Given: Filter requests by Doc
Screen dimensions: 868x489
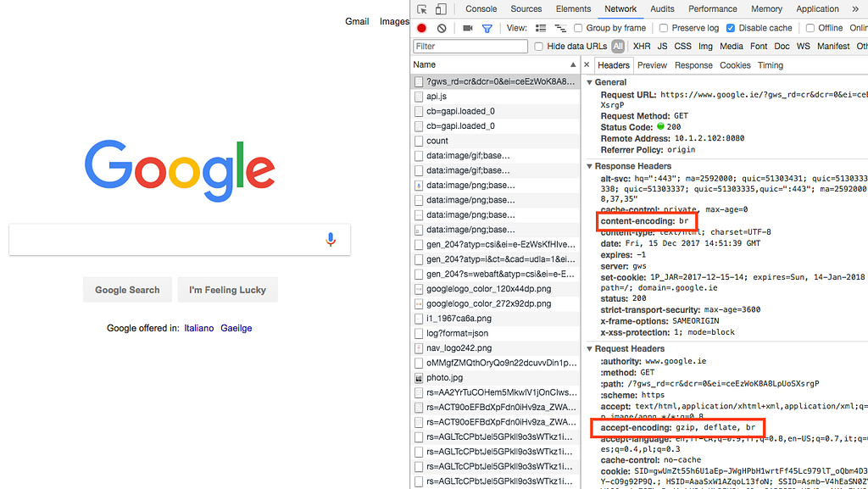Looking at the screenshot, I should (782, 47).
